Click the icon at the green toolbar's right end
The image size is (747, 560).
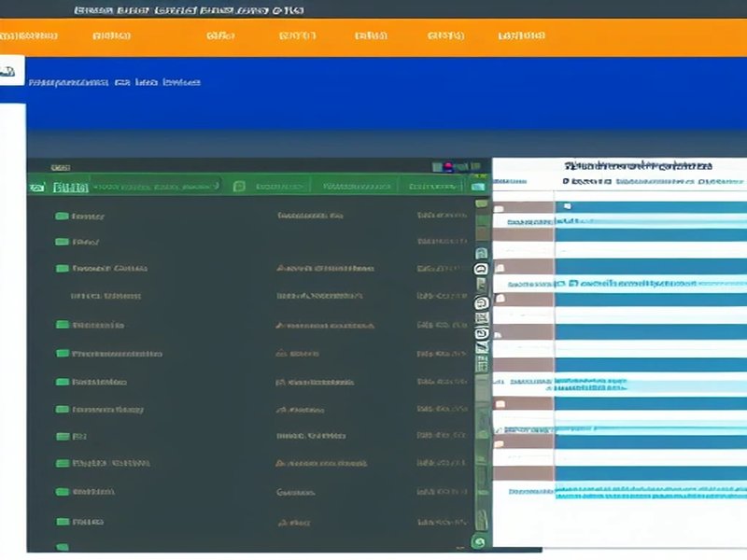tap(478, 187)
